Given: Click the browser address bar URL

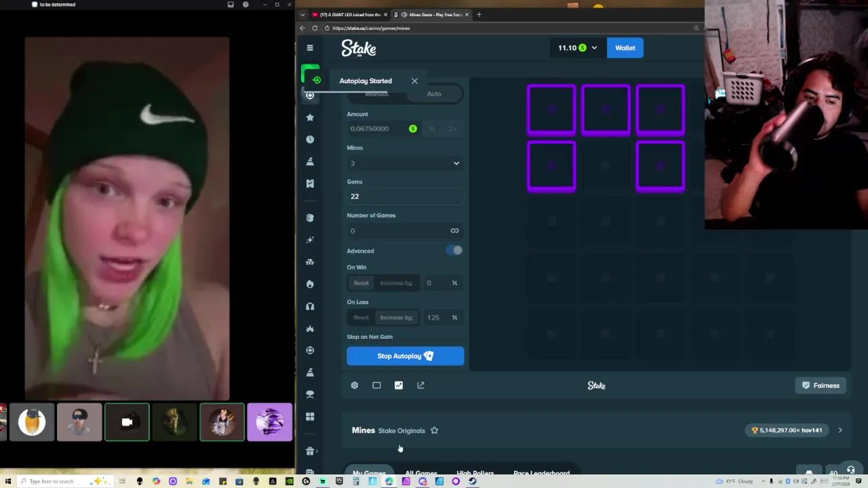Looking at the screenshot, I should 372,28.
